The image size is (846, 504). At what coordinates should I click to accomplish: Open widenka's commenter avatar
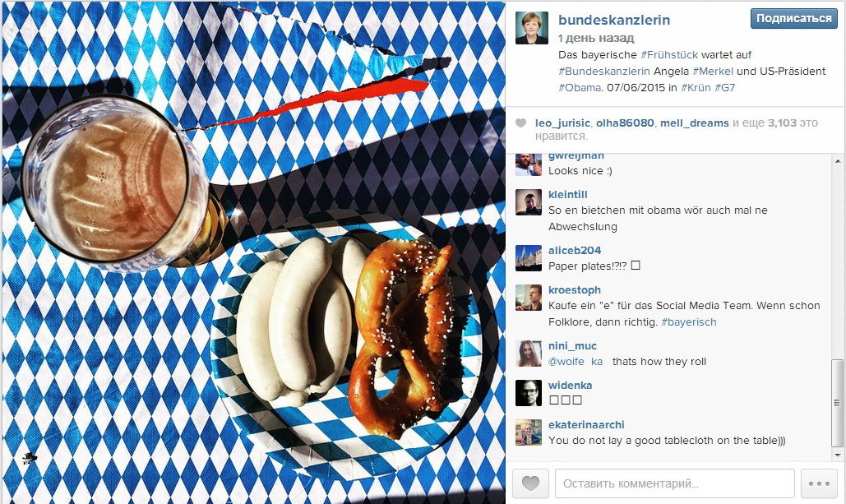click(x=529, y=393)
